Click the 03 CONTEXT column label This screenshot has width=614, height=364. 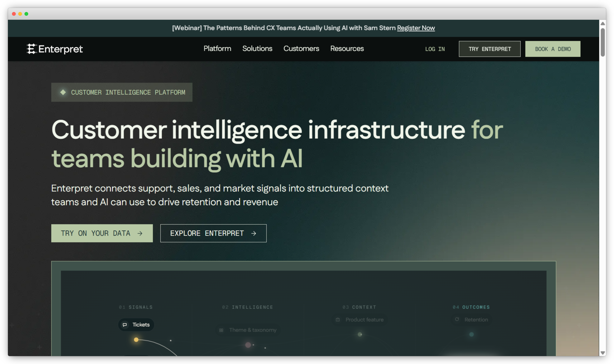pos(359,307)
